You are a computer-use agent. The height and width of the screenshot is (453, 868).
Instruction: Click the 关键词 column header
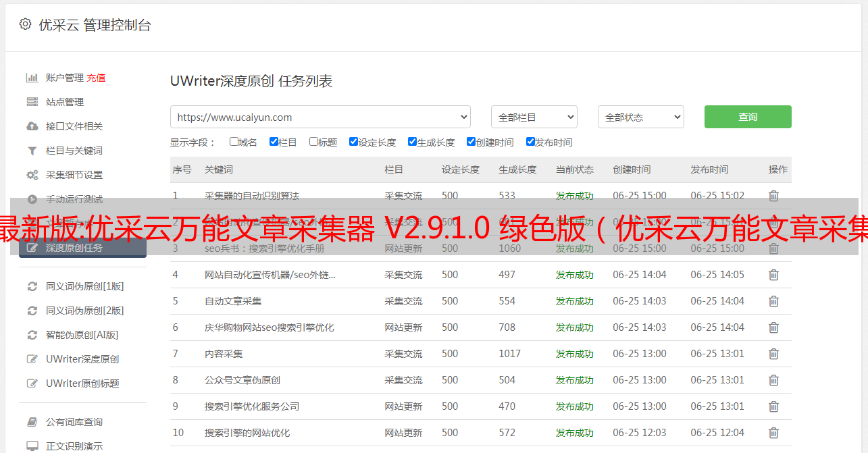pyautogui.click(x=219, y=169)
